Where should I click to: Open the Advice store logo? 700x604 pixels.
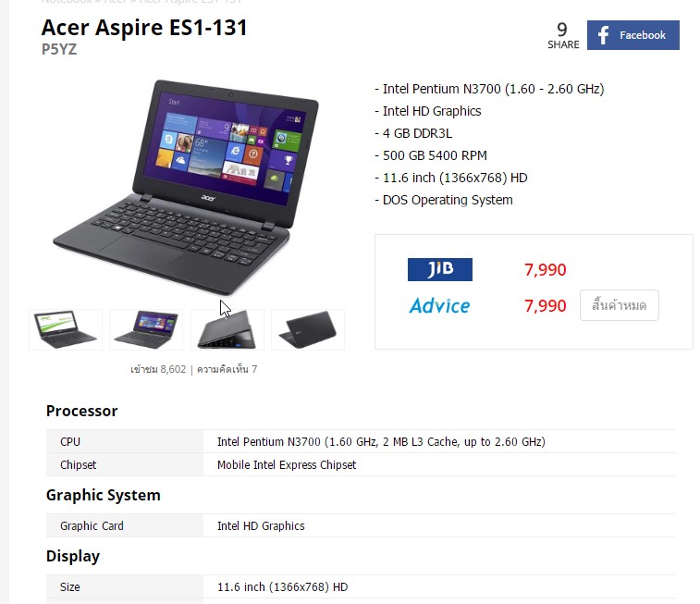[x=439, y=306]
